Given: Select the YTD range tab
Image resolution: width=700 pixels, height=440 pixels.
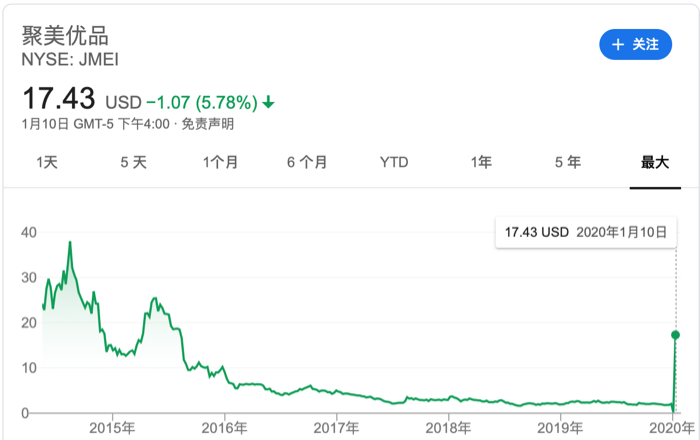Looking at the screenshot, I should pyautogui.click(x=394, y=162).
